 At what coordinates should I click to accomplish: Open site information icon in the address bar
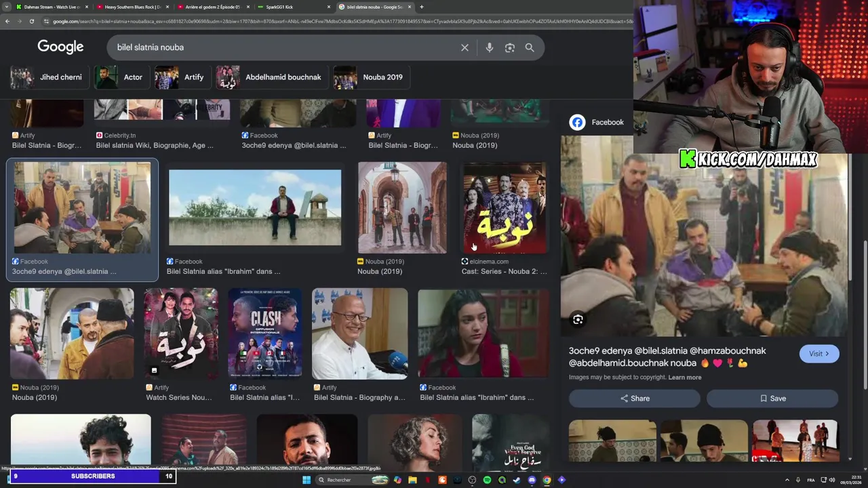click(x=46, y=21)
